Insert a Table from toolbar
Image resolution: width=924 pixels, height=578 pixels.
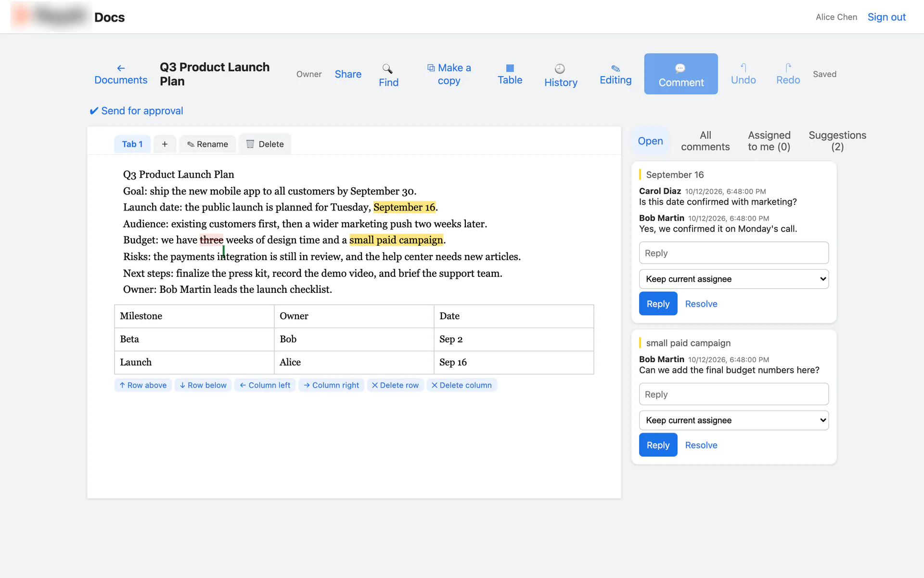510,74
